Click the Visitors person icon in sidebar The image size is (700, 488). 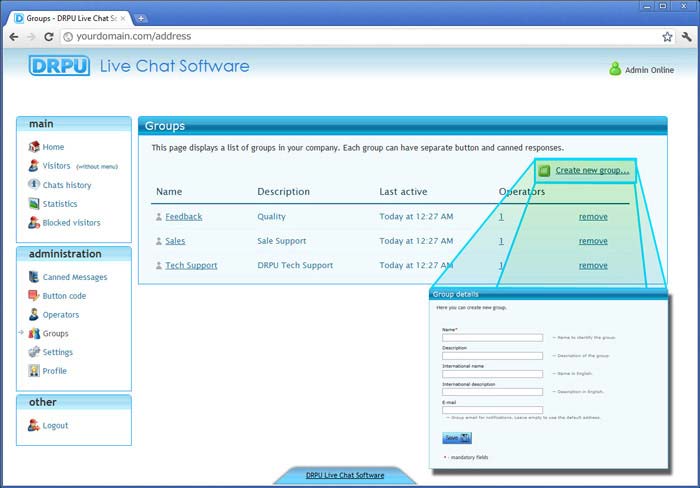pyautogui.click(x=34, y=166)
